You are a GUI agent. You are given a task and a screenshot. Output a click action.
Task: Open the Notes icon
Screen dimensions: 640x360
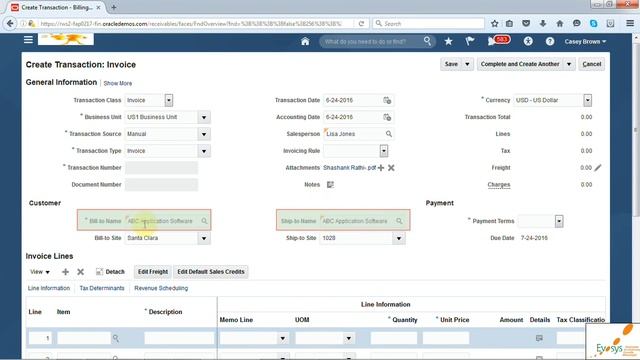[x=330, y=184]
